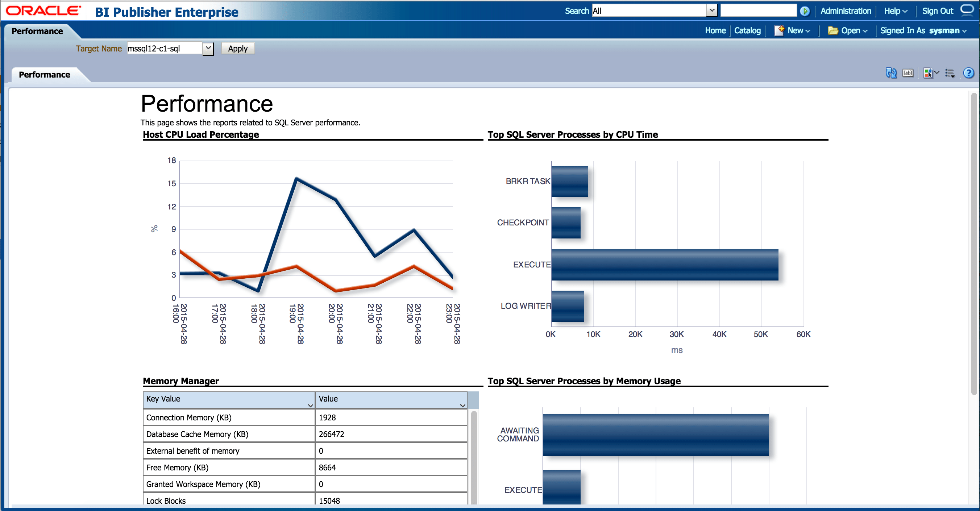Click the report Refresh icon

[890, 73]
